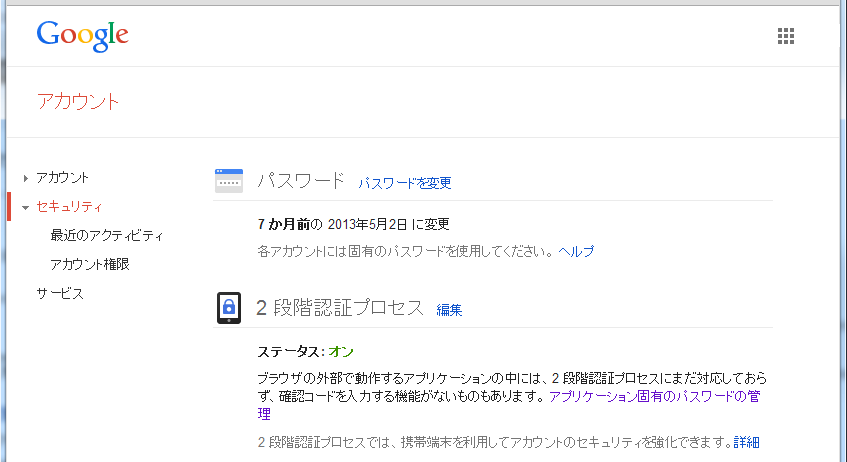Open the Google apps grid
847x462 pixels.
(x=786, y=36)
